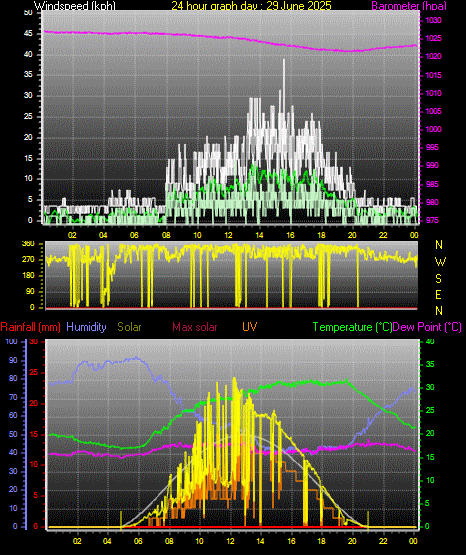Click the 270 wind direction axis value
The height and width of the screenshot is (555, 466).
[28, 259]
